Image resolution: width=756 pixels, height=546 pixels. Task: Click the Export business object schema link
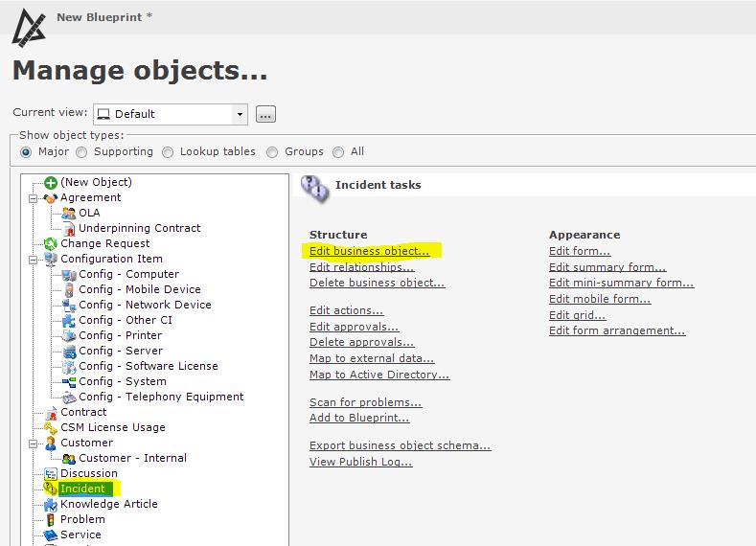(x=400, y=445)
